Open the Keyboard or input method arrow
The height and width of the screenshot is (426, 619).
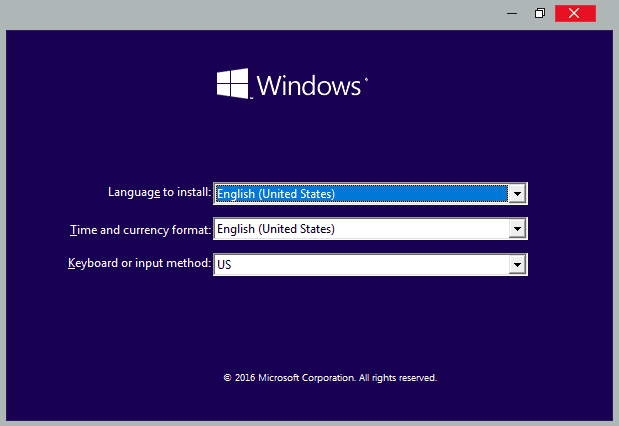[x=517, y=265]
